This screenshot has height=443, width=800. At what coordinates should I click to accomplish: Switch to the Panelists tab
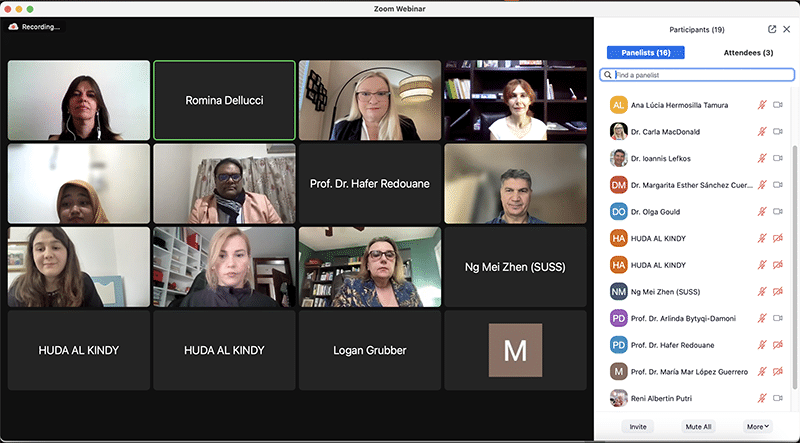click(645, 52)
